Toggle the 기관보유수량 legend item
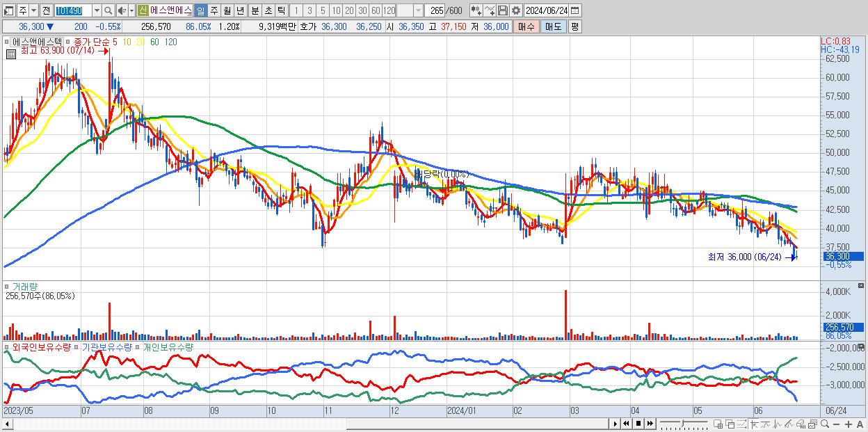 click(x=107, y=346)
